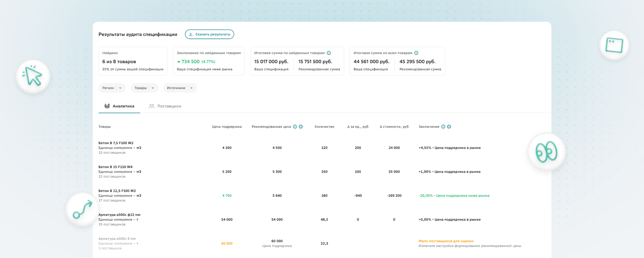Click +4,55% Цена подрядчика в рынке conclusion

tap(450, 148)
